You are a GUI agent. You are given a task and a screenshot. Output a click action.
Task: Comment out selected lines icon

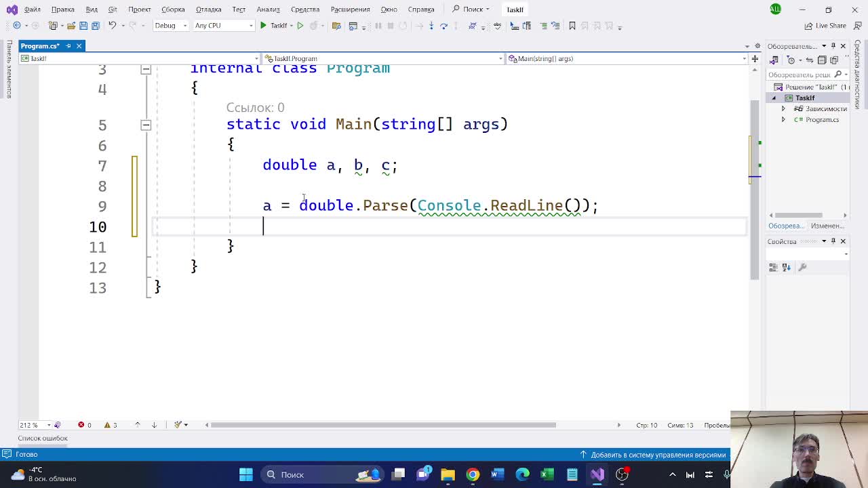[544, 26]
